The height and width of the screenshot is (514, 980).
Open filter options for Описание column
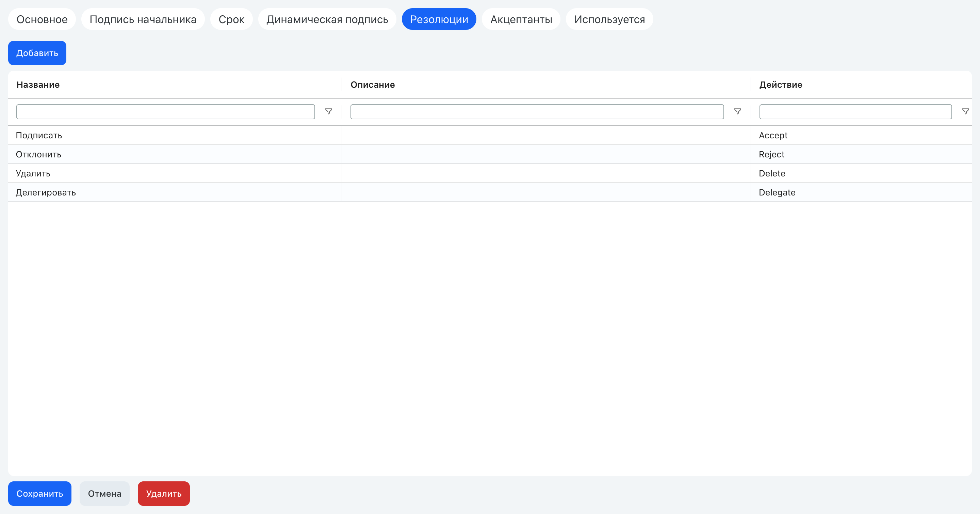coord(737,112)
